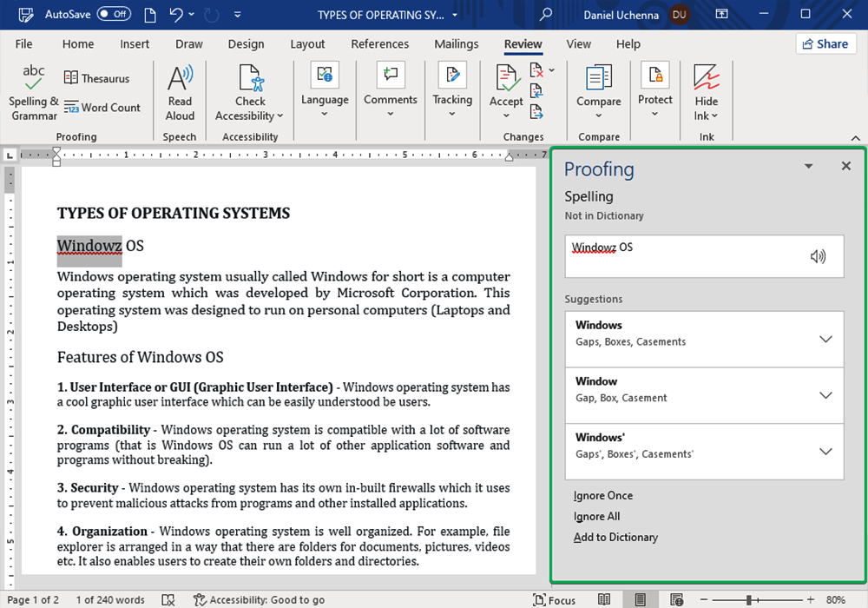Expand options for the "Windows" suggestion
Image resolution: width=868 pixels, height=608 pixels.
(825, 339)
